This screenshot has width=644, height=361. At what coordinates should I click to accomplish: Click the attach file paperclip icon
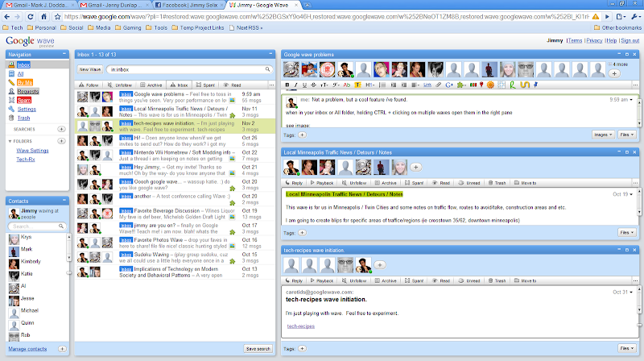coord(439,85)
